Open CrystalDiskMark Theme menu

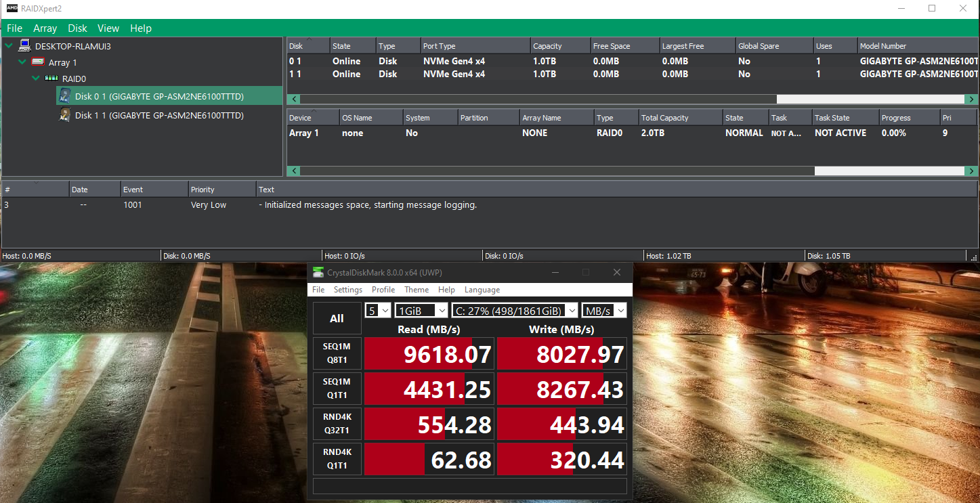(417, 290)
